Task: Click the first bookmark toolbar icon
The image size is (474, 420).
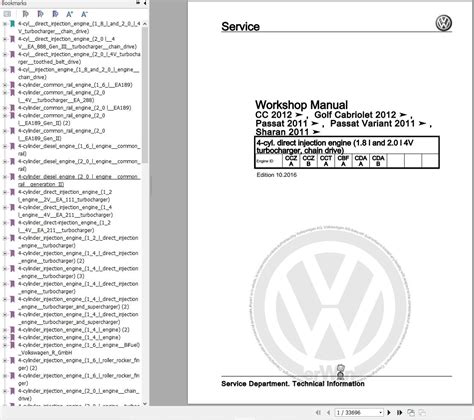Action: [7, 14]
